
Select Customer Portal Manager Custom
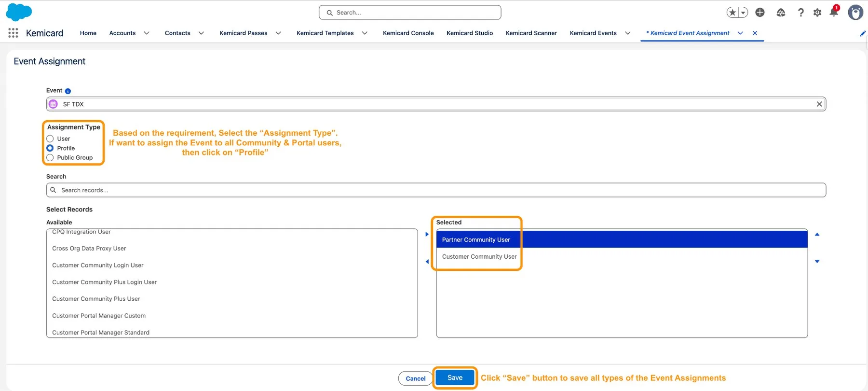pyautogui.click(x=232, y=316)
